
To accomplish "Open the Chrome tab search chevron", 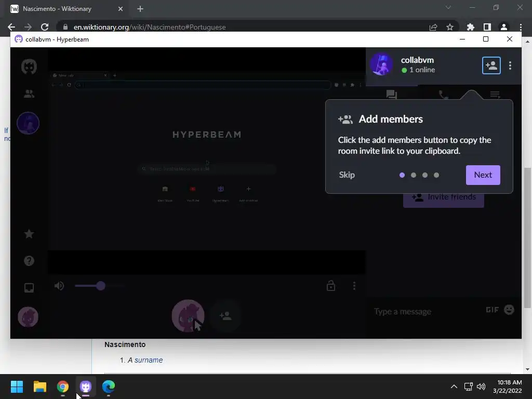I will 448,7.
